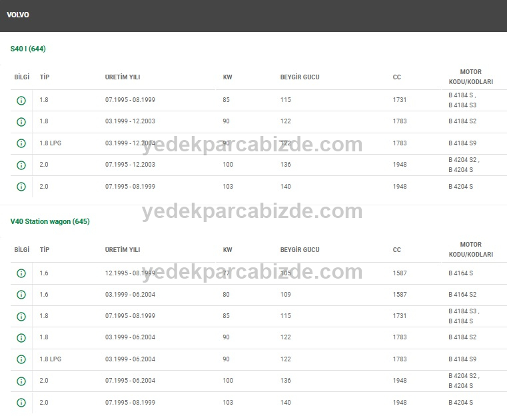Click BEYGİR GÜCÜ header in V40 table
Image resolution: width=507 pixels, height=420 pixels.
tap(300, 250)
